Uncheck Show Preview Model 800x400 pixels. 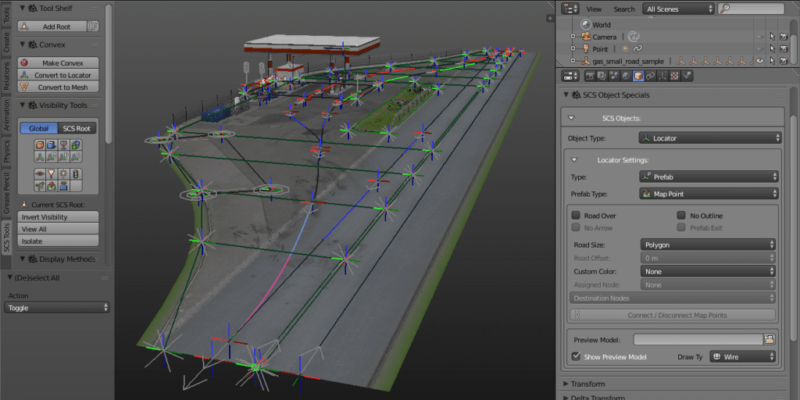click(575, 355)
